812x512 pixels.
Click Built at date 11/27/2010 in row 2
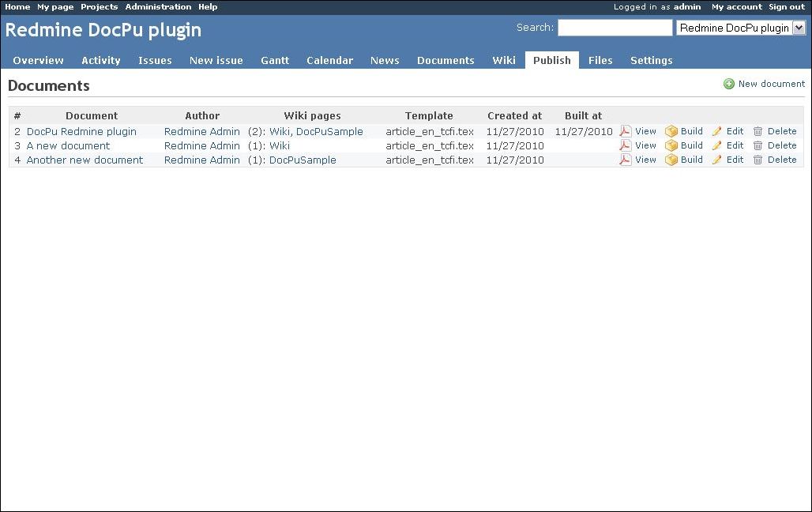pos(584,132)
